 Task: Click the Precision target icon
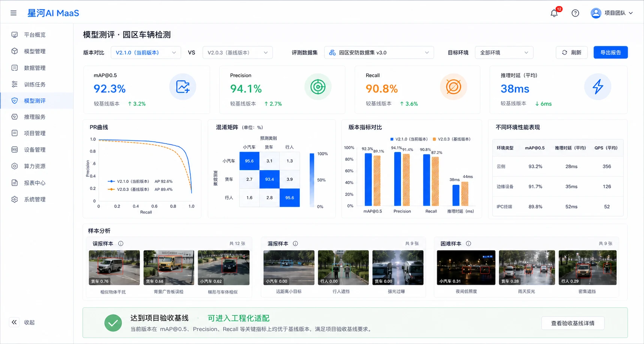pyautogui.click(x=318, y=87)
